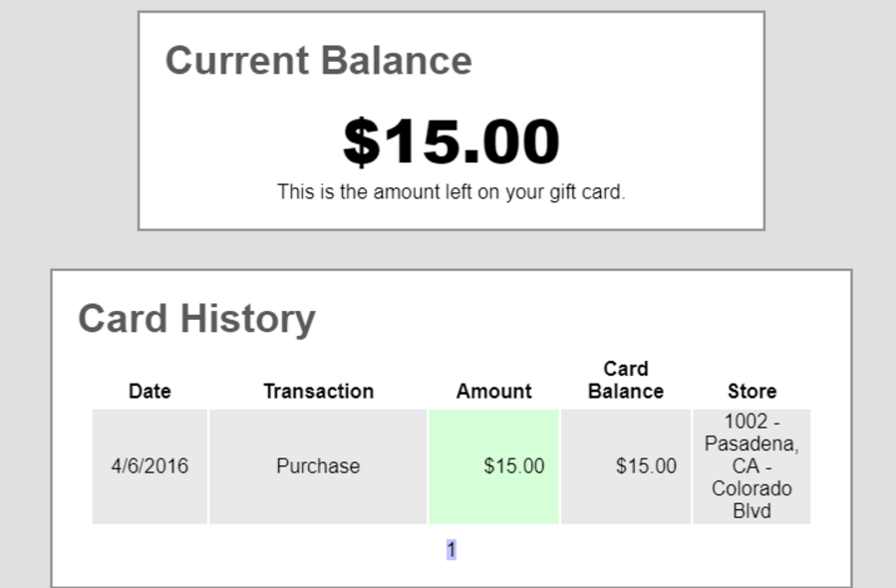Click the Current Balance heading

click(318, 61)
